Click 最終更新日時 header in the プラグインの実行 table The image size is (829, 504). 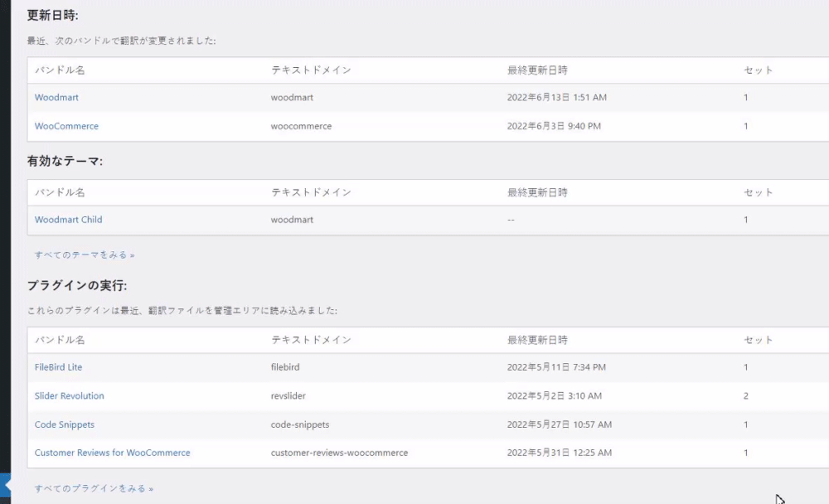537,340
